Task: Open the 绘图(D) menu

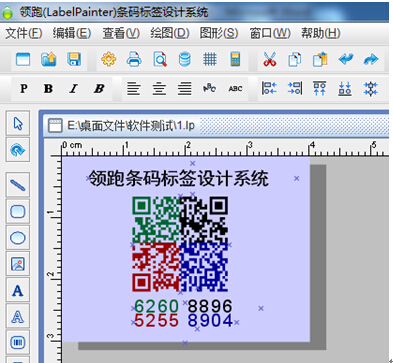Action: (x=170, y=33)
